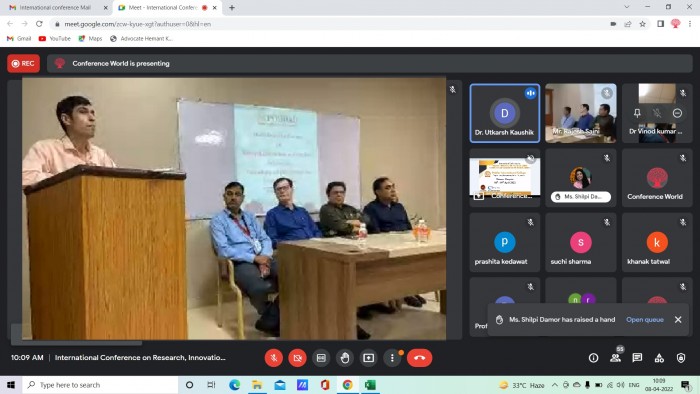Open the host controls shield icon
700x394 pixels.
(681, 358)
